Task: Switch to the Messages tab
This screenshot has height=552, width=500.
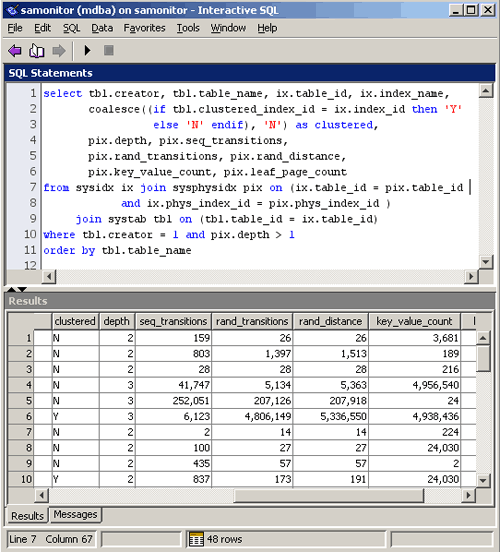Action: (x=75, y=514)
